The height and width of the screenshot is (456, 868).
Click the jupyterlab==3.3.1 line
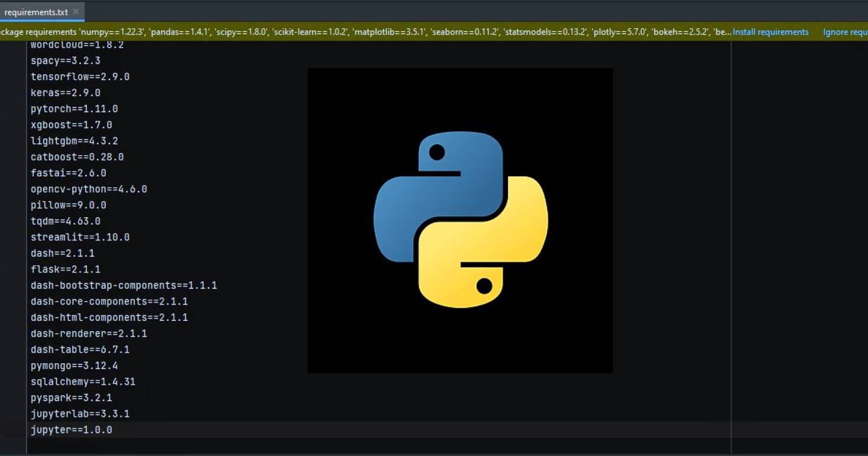click(x=80, y=414)
